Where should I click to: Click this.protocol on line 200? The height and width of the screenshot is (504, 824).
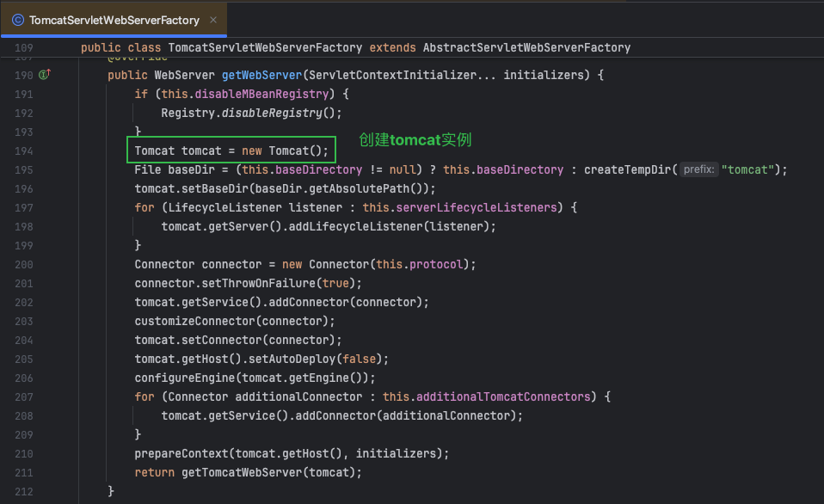pos(420,264)
